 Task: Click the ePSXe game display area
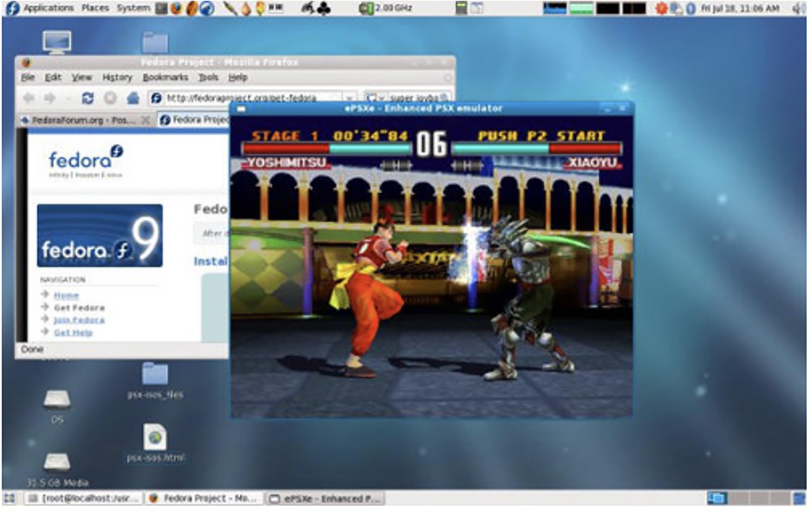pos(431,267)
